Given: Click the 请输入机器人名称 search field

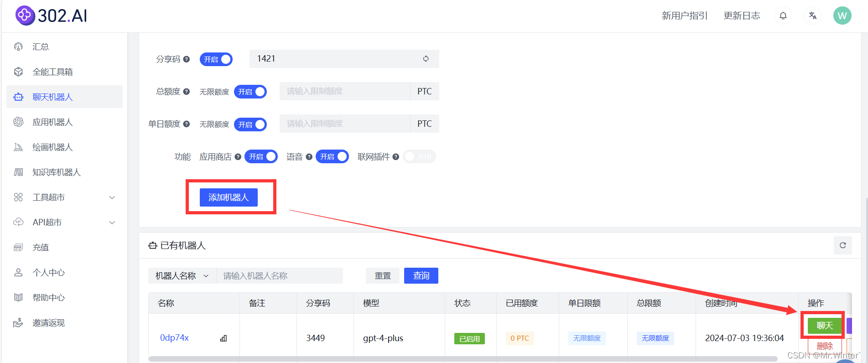Looking at the screenshot, I should point(280,276).
